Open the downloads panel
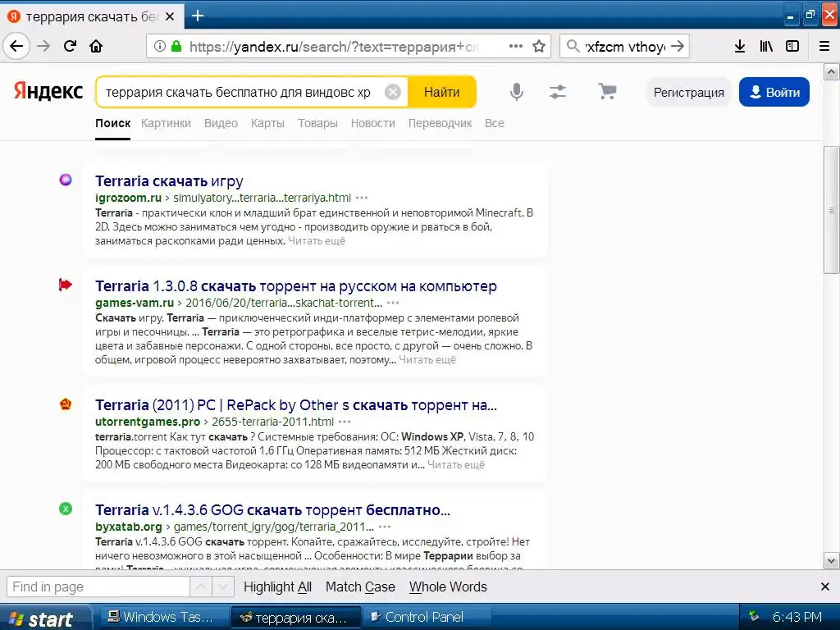Viewport: 840px width, 630px height. pos(739,46)
